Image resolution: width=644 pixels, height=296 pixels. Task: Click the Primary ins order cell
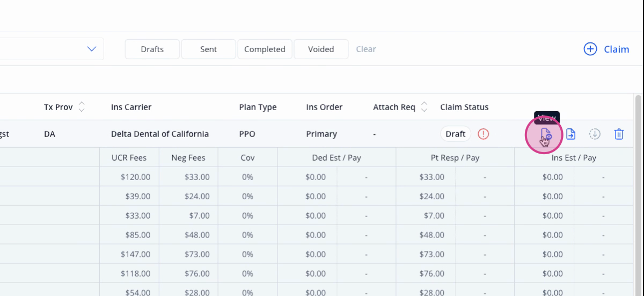click(x=322, y=134)
